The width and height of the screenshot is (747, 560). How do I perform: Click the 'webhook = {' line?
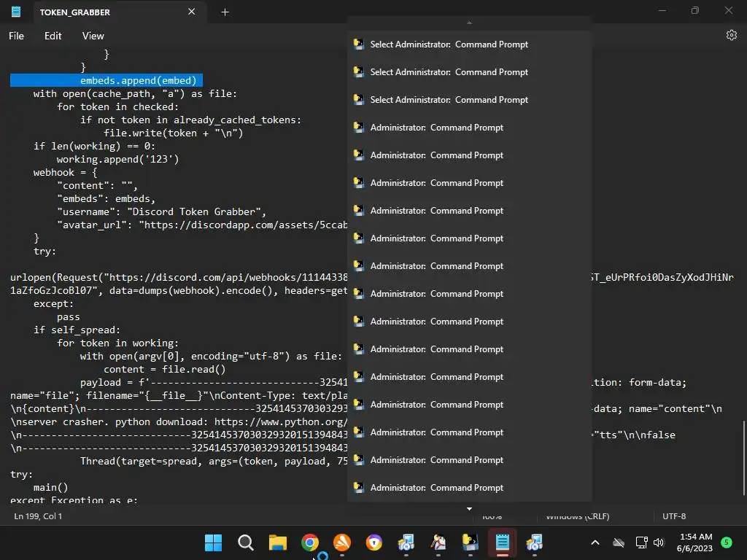(x=65, y=172)
